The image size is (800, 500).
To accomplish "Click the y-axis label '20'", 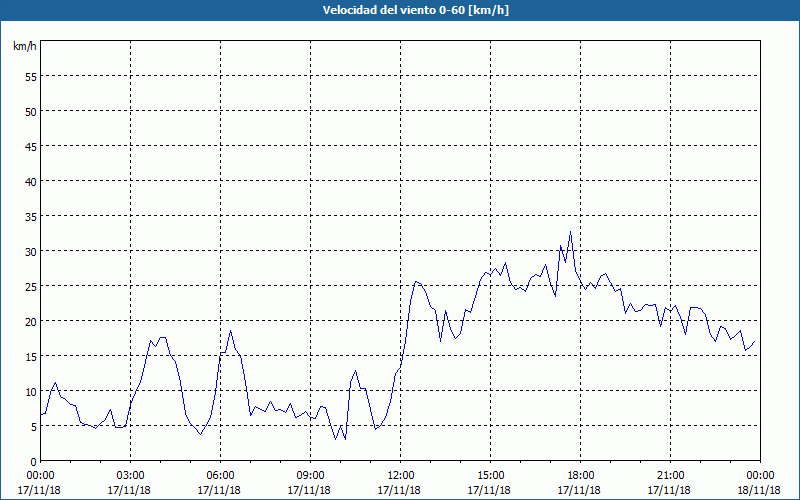I will pos(31,321).
